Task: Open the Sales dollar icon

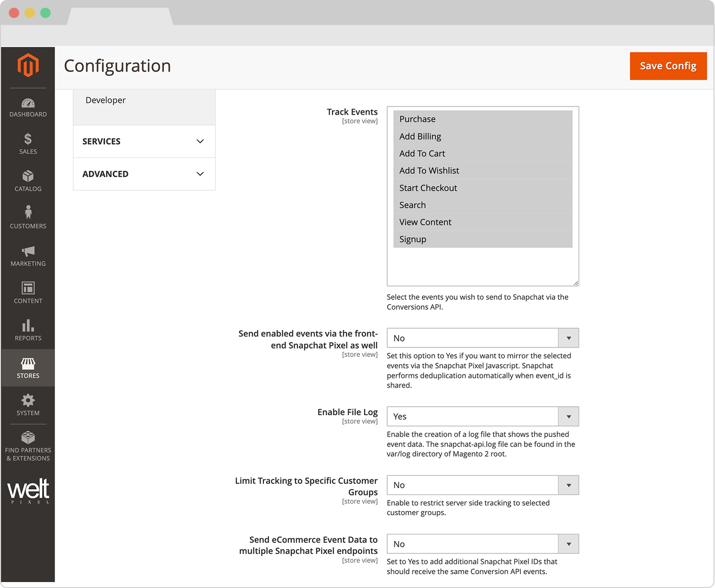Action: point(28,139)
